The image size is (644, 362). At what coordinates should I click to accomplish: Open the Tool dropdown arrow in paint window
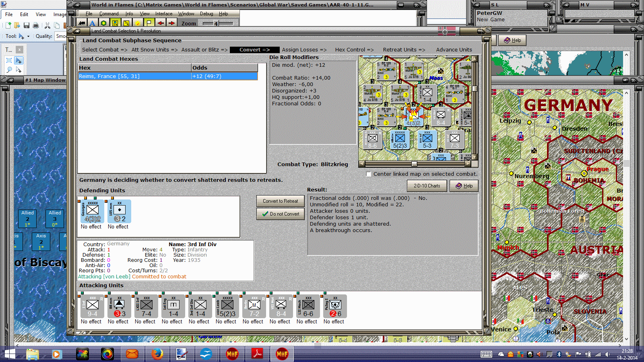coord(28,36)
